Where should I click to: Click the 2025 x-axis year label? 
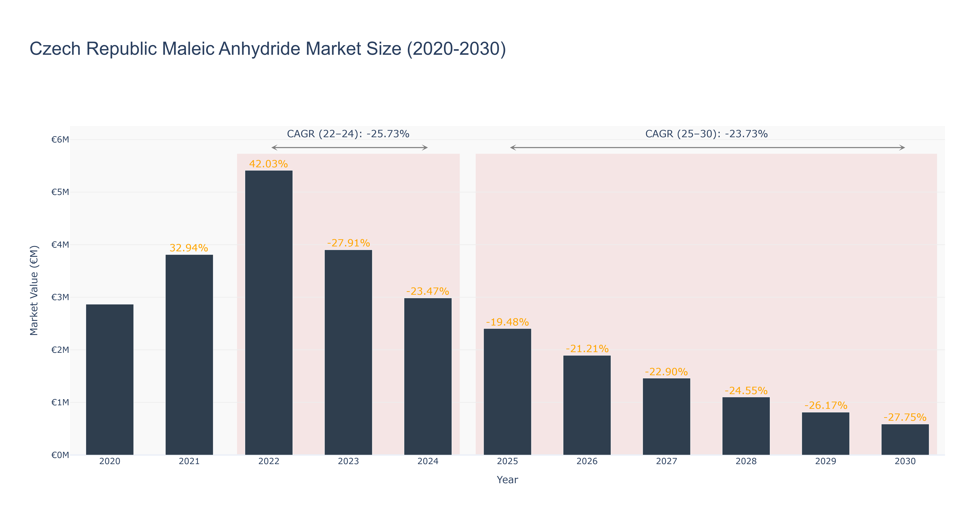point(507,461)
